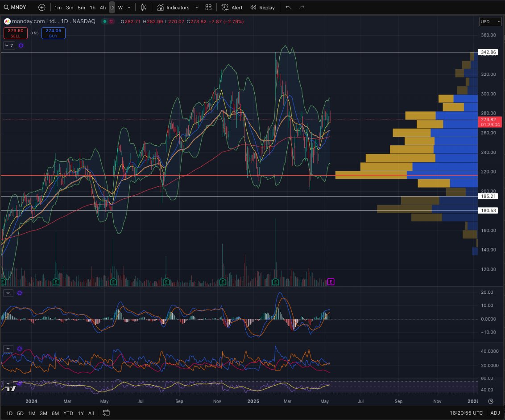This screenshot has width=505, height=420.
Task: Open the earnings marker near March 2024
Action: pos(56,282)
